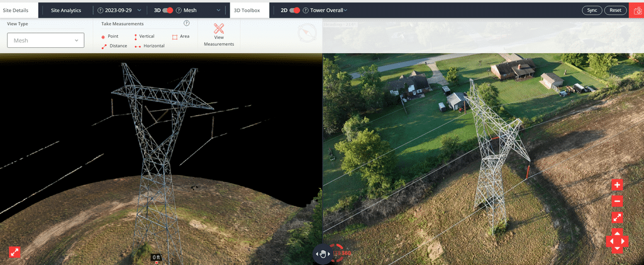The image size is (644, 265).
Task: Click the help icon beside Tower Overall
Action: (x=306, y=10)
